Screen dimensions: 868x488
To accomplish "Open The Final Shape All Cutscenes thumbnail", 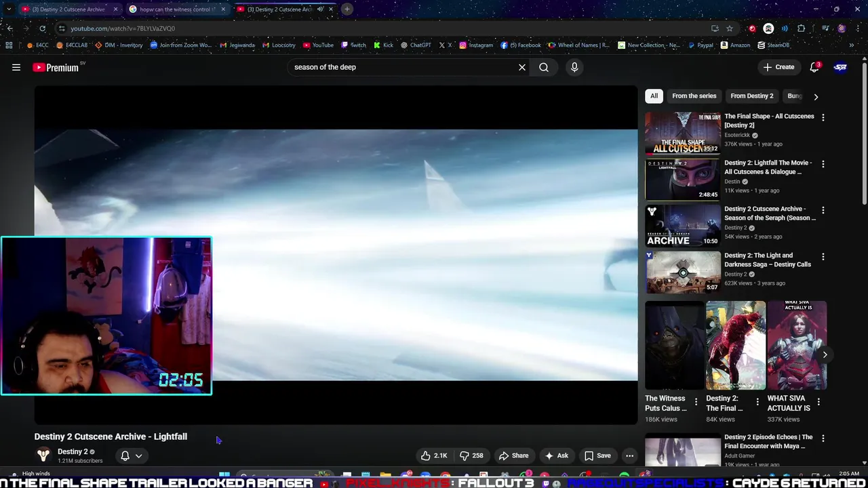I will click(x=683, y=133).
